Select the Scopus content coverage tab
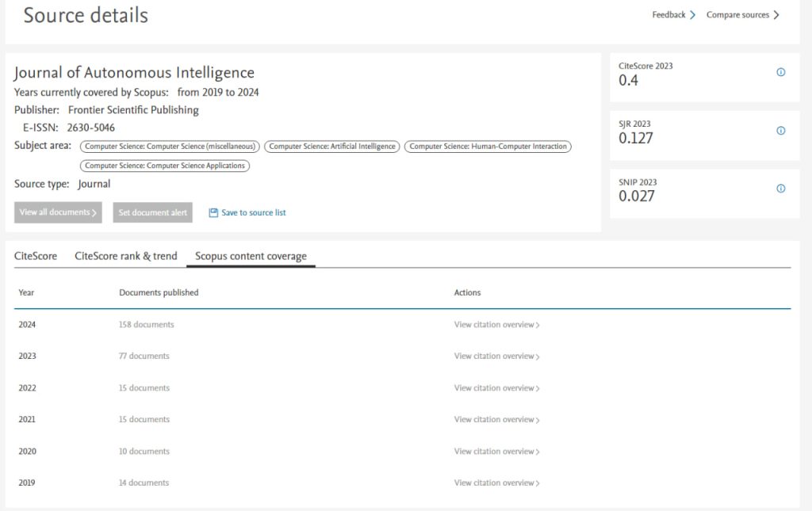The height and width of the screenshot is (511, 812). click(x=251, y=256)
